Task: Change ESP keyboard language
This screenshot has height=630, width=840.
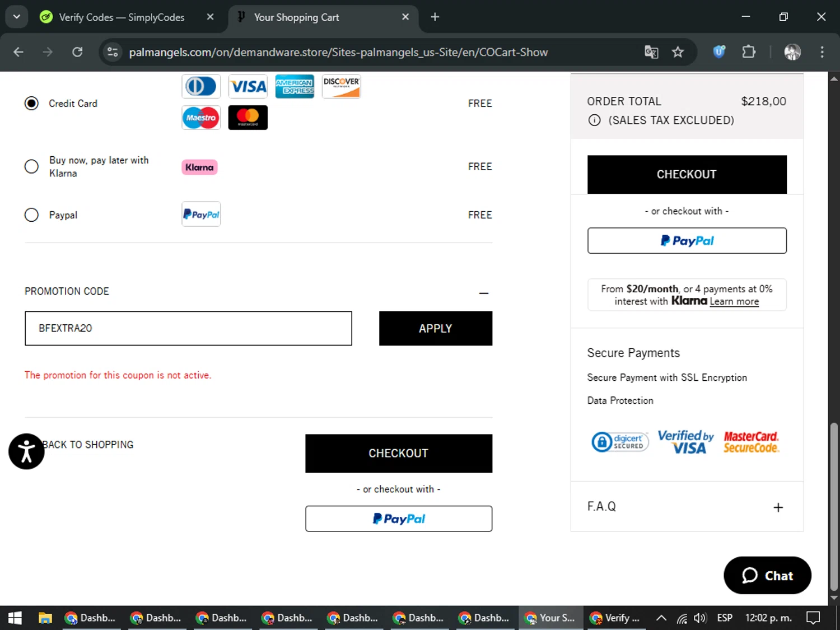Action: (x=725, y=618)
